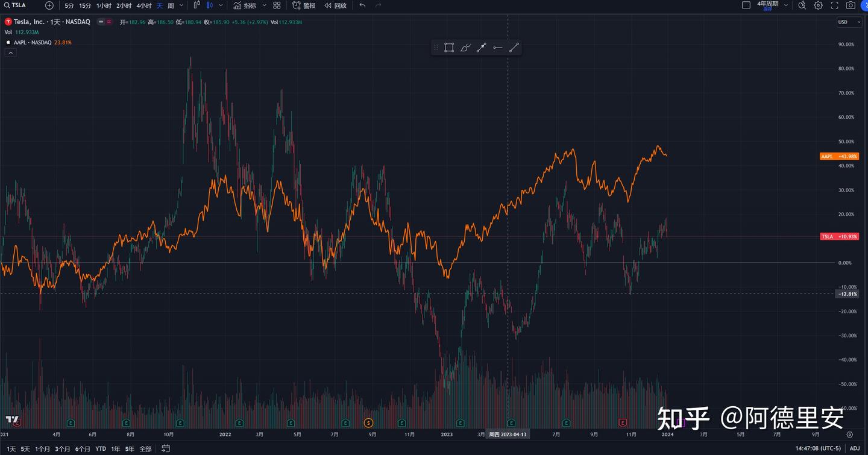Enter fullscreen mode
The width and height of the screenshot is (868, 455).
coord(834,5)
